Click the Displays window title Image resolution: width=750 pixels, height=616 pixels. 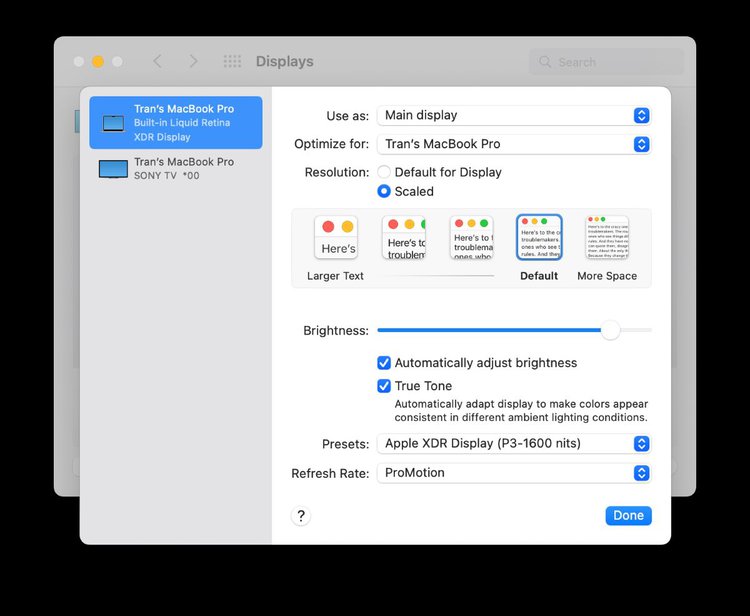[285, 62]
